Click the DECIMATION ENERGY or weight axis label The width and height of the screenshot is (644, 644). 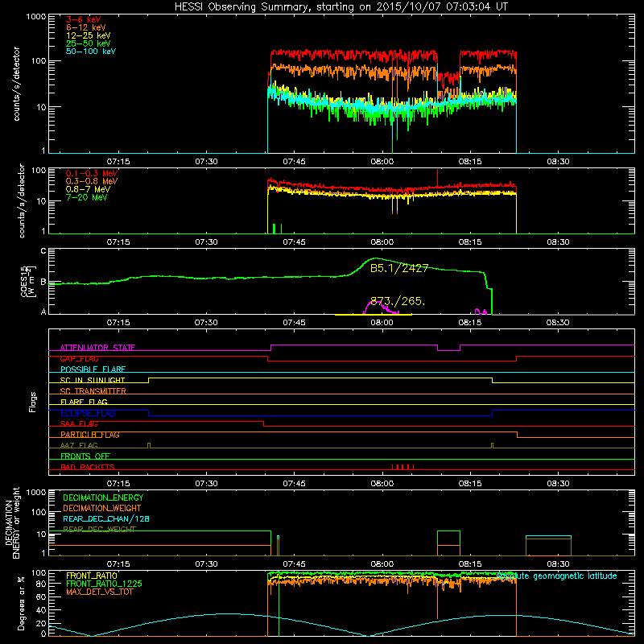click(x=12, y=522)
